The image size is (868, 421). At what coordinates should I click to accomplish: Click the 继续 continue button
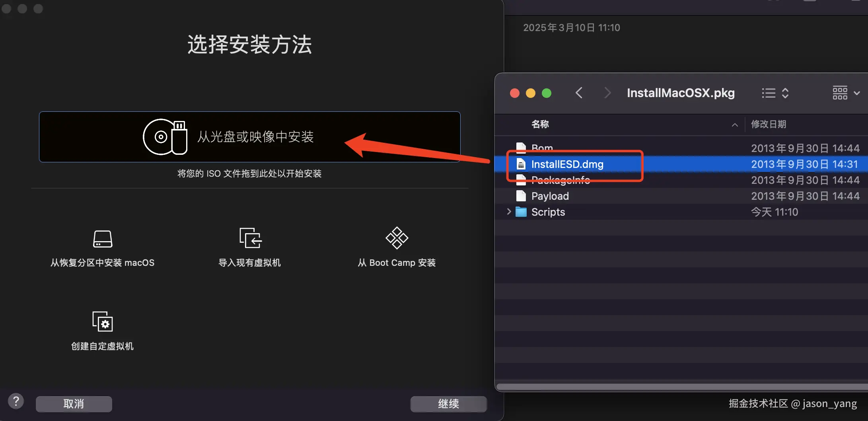449,404
